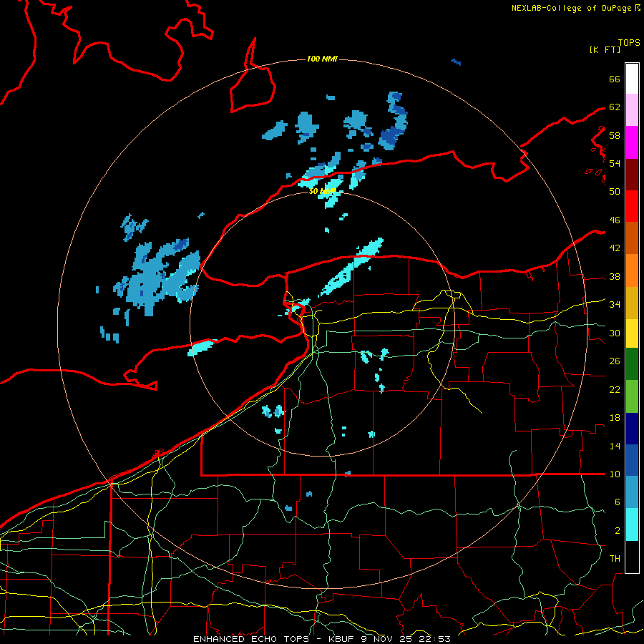Click the dark green swatch near 26
The width and height of the screenshot is (644, 644).
pyautogui.click(x=632, y=364)
